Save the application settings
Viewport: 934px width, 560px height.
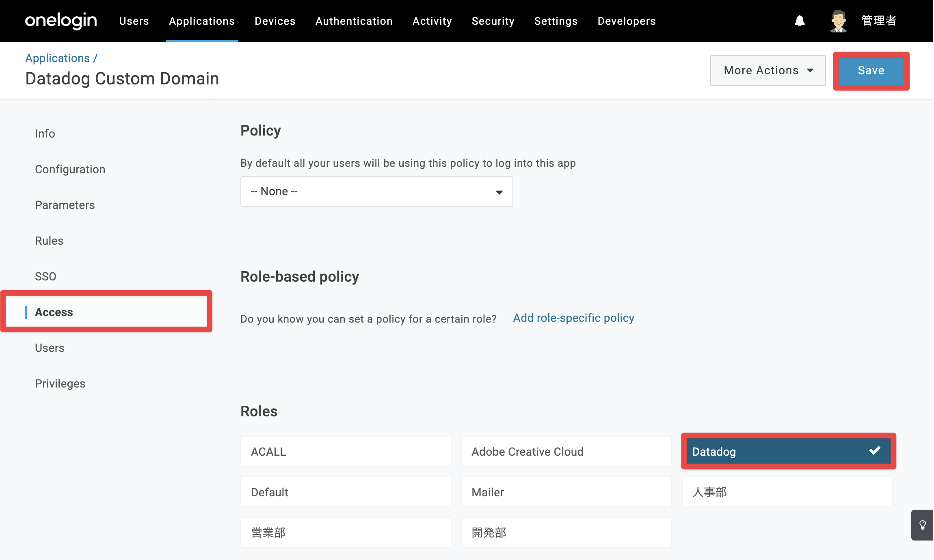click(871, 71)
